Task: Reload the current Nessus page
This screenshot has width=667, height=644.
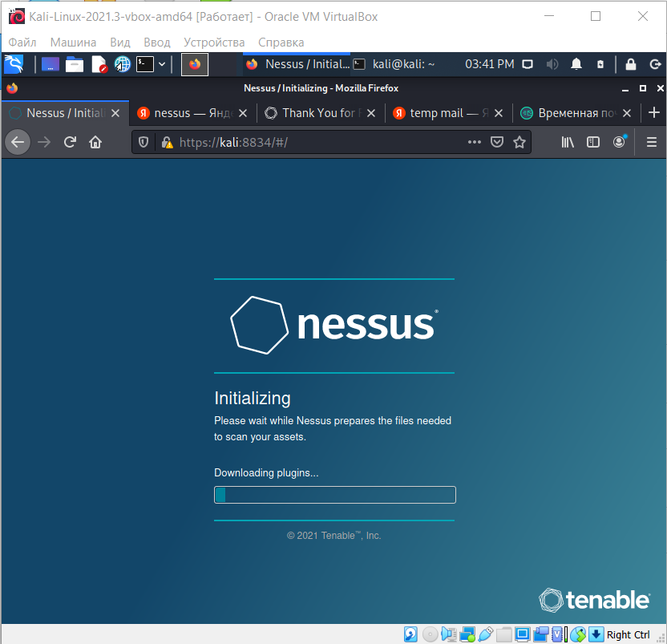Action: tap(70, 142)
